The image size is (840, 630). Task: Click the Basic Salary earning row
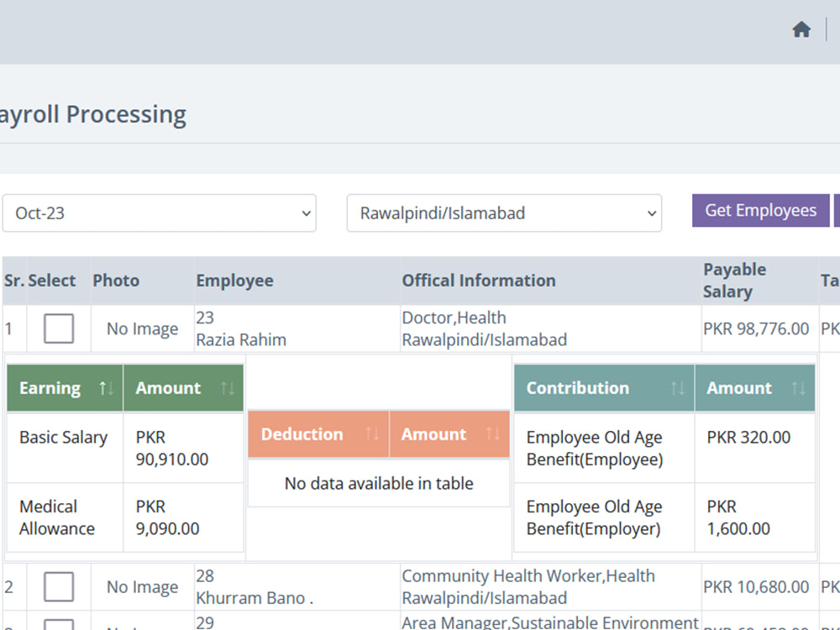pos(125,449)
